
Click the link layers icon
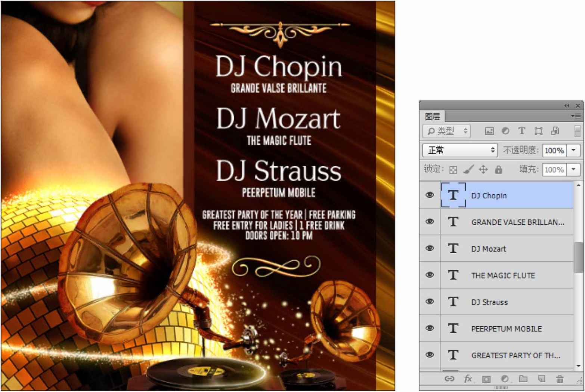449,379
